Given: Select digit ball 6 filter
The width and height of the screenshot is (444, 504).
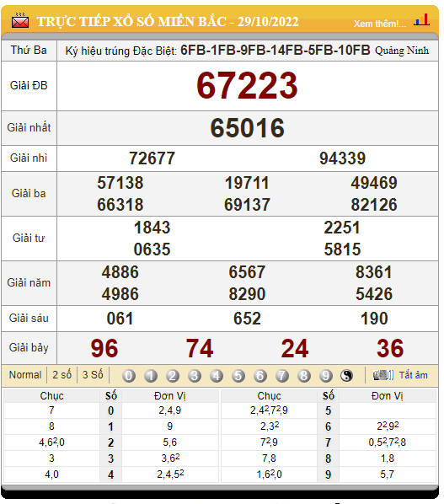Looking at the screenshot, I should click(259, 375).
